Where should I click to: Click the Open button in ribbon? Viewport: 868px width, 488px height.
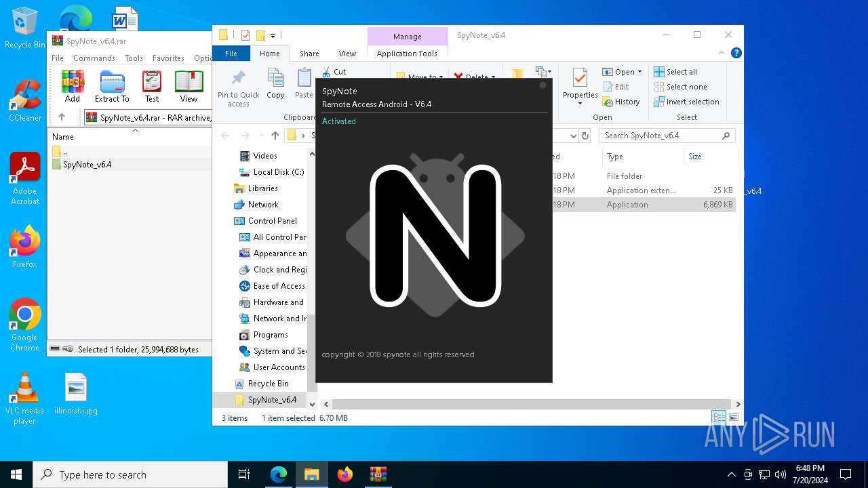618,72
